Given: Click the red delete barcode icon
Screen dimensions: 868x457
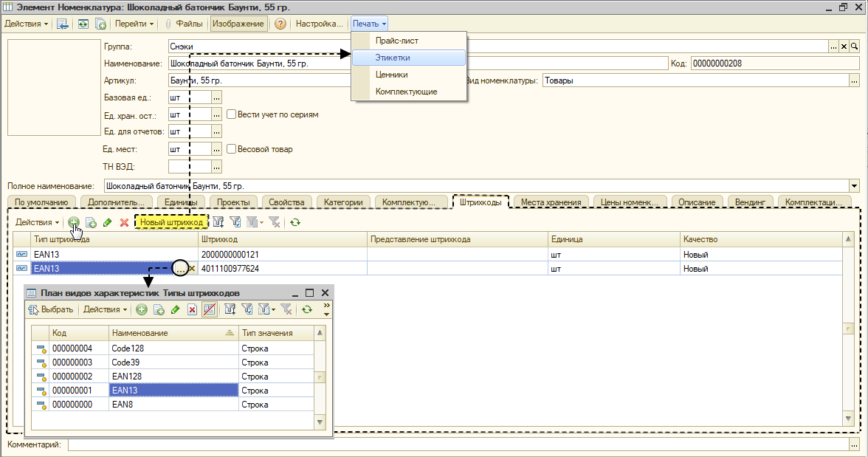Looking at the screenshot, I should [124, 222].
